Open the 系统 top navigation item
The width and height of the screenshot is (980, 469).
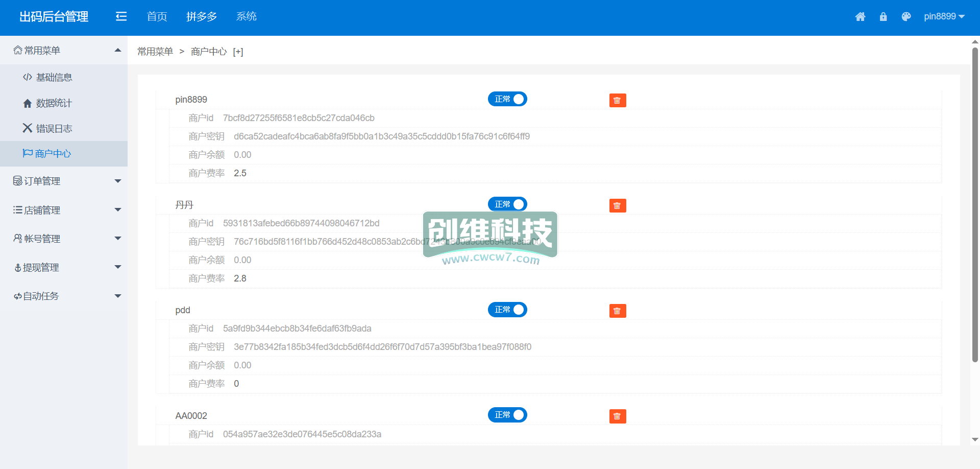(x=246, y=17)
